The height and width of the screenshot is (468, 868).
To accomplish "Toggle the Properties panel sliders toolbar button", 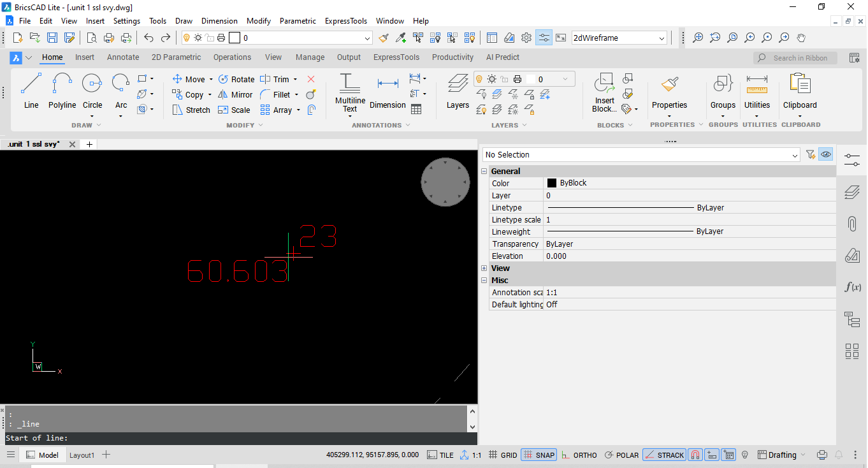I will pos(544,38).
